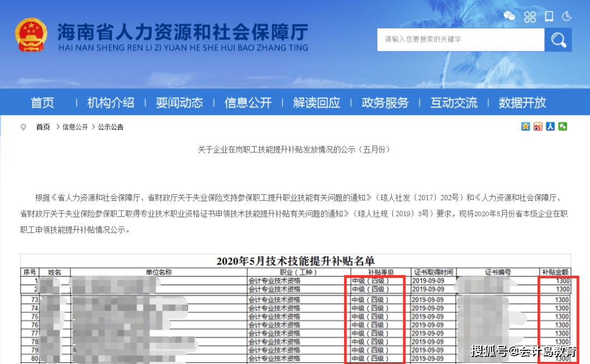Click the 单位名称 column header
The width and height of the screenshot is (590, 364).
coord(159,272)
